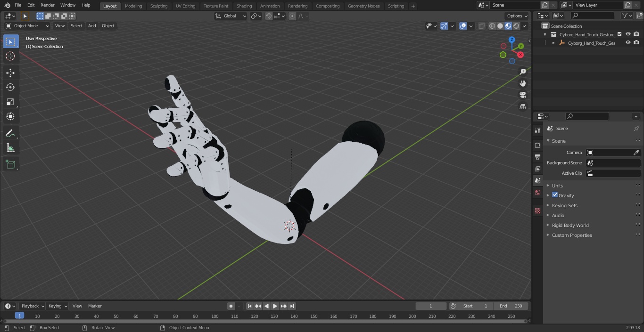Exclude Cyborg_Hand_Touch_Gesture collection via checkbox

point(619,34)
